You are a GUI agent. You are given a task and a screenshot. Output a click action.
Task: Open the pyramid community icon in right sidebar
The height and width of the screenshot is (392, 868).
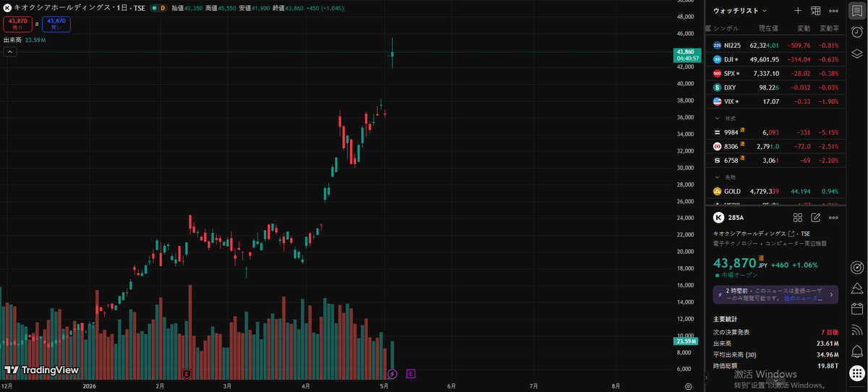(856, 288)
